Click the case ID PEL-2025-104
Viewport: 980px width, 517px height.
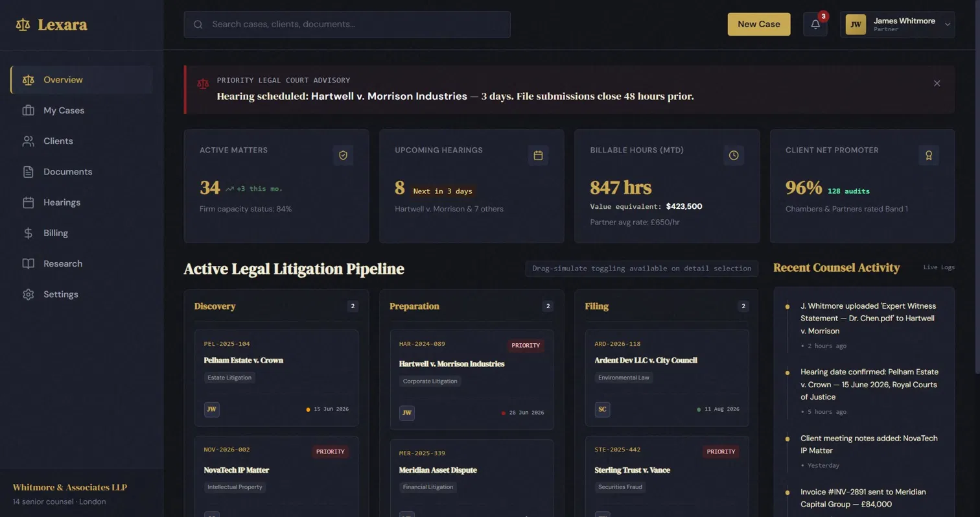tap(227, 344)
